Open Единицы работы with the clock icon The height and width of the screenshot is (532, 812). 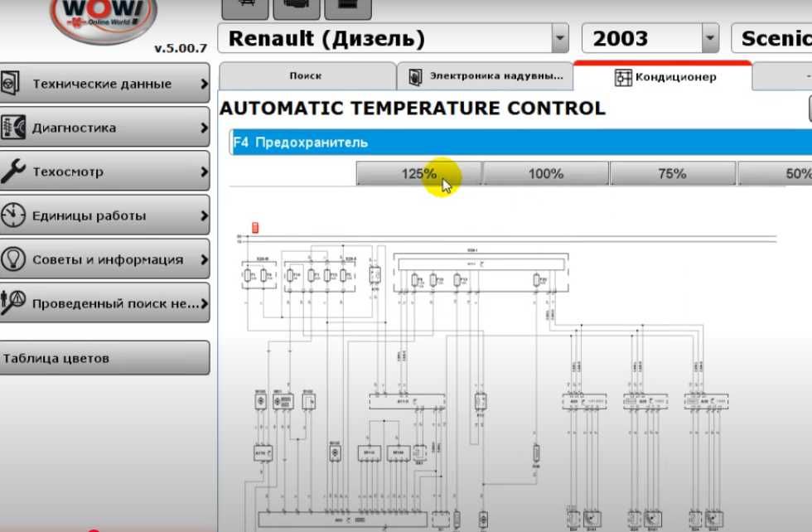[104, 215]
